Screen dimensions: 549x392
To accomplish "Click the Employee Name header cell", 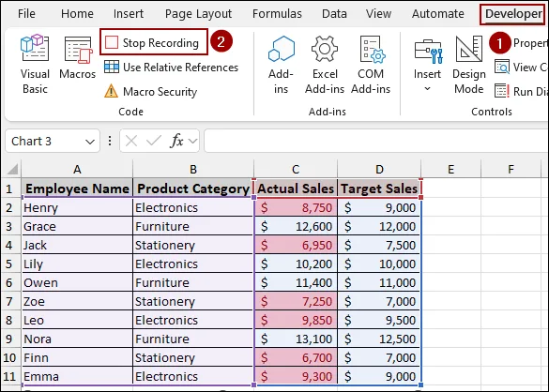I will [77, 188].
